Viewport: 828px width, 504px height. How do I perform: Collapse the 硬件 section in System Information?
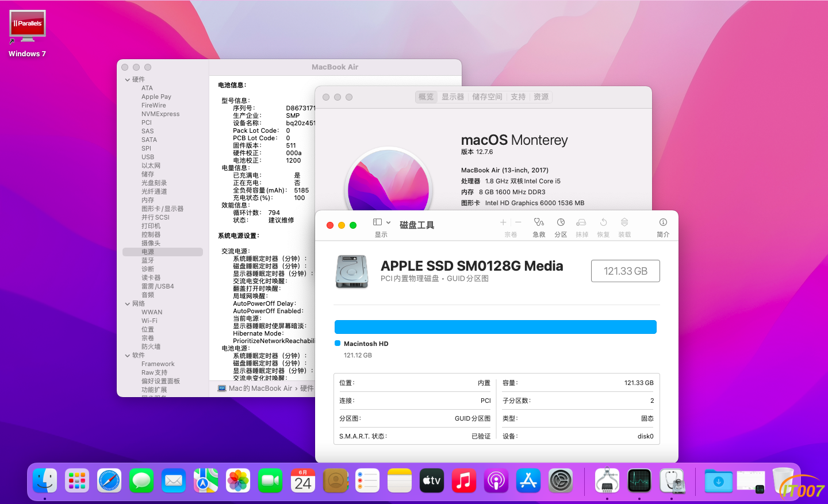128,79
